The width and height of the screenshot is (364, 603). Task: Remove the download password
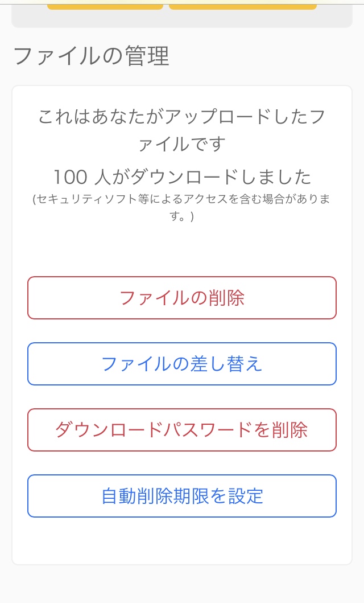181,429
